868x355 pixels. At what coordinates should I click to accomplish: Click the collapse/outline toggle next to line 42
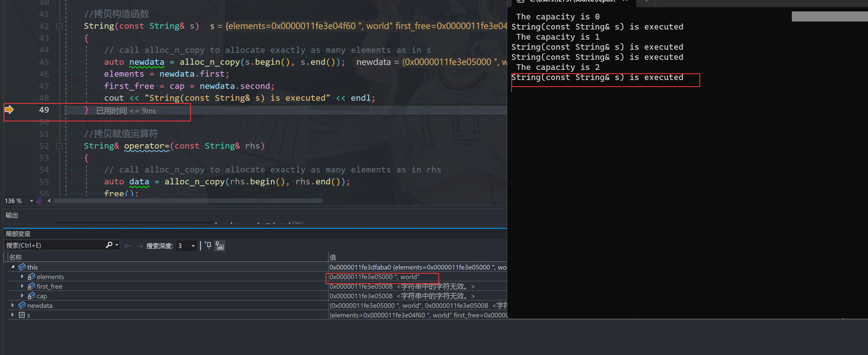(x=58, y=27)
